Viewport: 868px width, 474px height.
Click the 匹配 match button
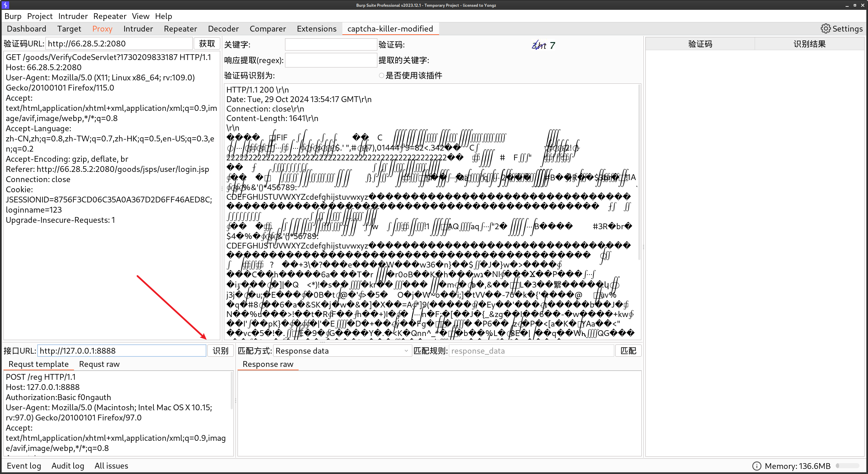628,351
